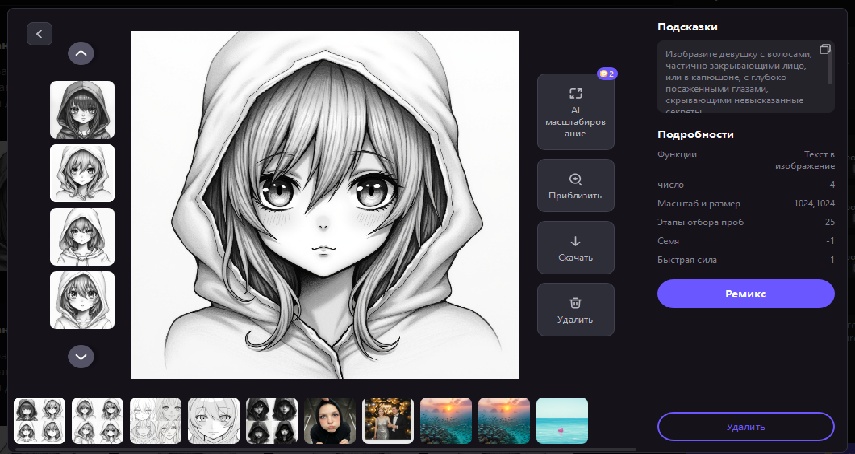Viewport: 855px width, 454px height.
Task: Select the first variation thumbnail in side list
Action: point(82,109)
